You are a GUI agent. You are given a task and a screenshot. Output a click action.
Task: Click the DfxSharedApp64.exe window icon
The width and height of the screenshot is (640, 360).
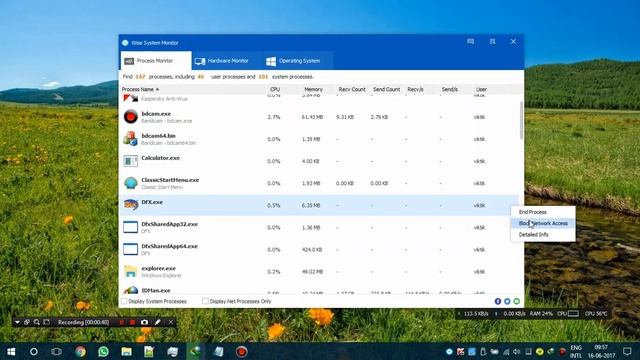coord(131,249)
